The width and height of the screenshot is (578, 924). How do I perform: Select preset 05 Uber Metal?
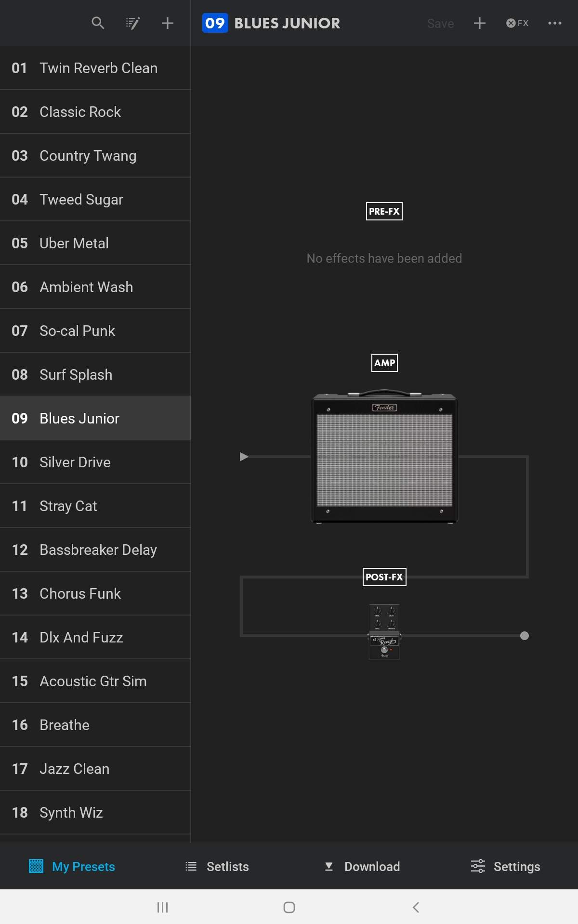pyautogui.click(x=95, y=243)
